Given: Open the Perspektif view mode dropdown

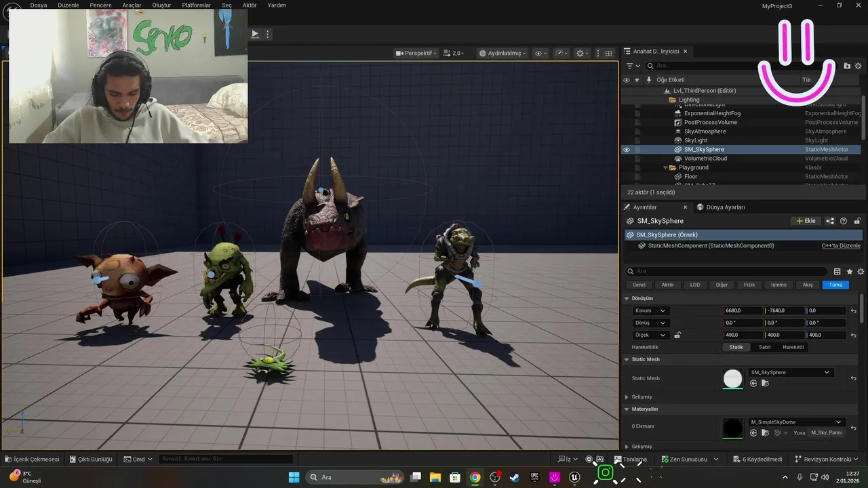Looking at the screenshot, I should point(416,53).
